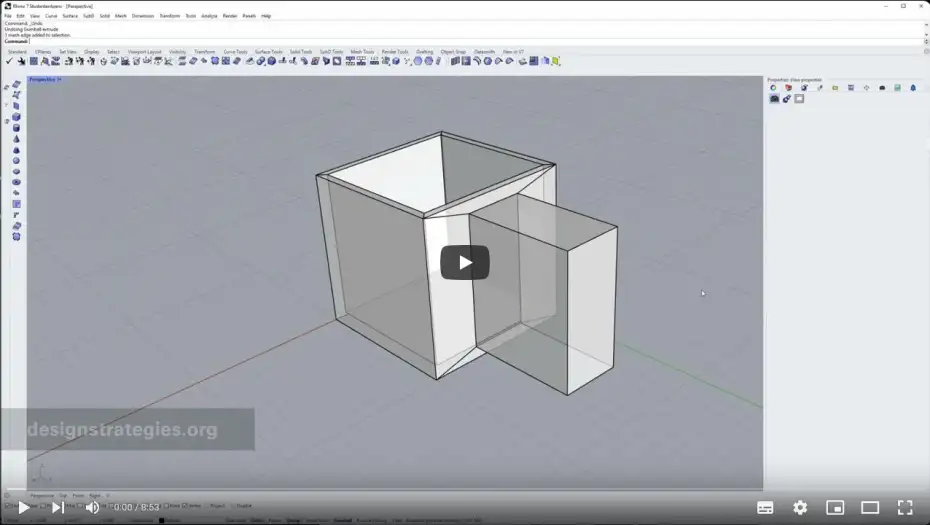The height and width of the screenshot is (525, 930).
Task: Click the video progress bar above the controls
Action: click(x=465, y=490)
